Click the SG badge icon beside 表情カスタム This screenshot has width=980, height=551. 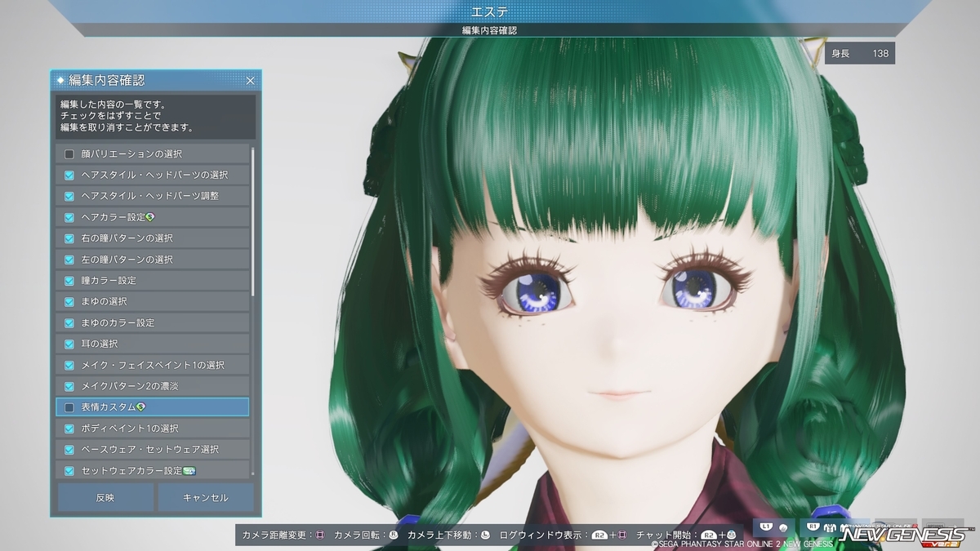pyautogui.click(x=140, y=407)
